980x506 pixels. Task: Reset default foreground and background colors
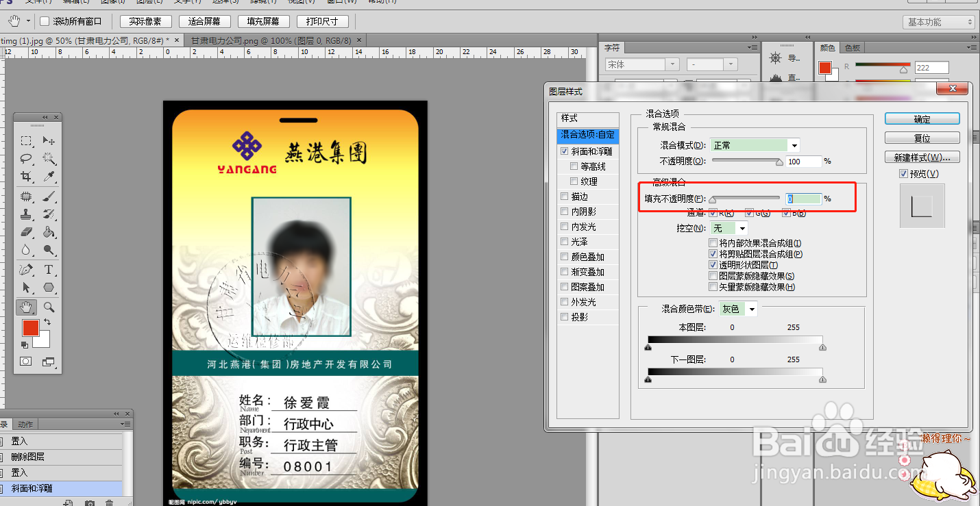click(x=25, y=345)
